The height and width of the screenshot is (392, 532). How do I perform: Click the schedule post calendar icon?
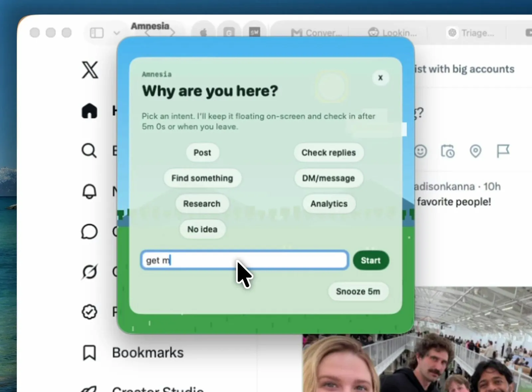coord(448,151)
